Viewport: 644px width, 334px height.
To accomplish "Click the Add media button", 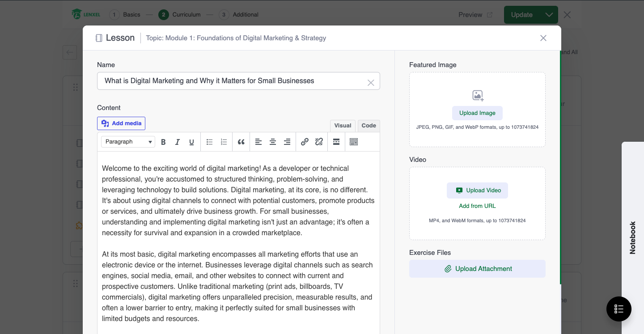I will [x=121, y=123].
